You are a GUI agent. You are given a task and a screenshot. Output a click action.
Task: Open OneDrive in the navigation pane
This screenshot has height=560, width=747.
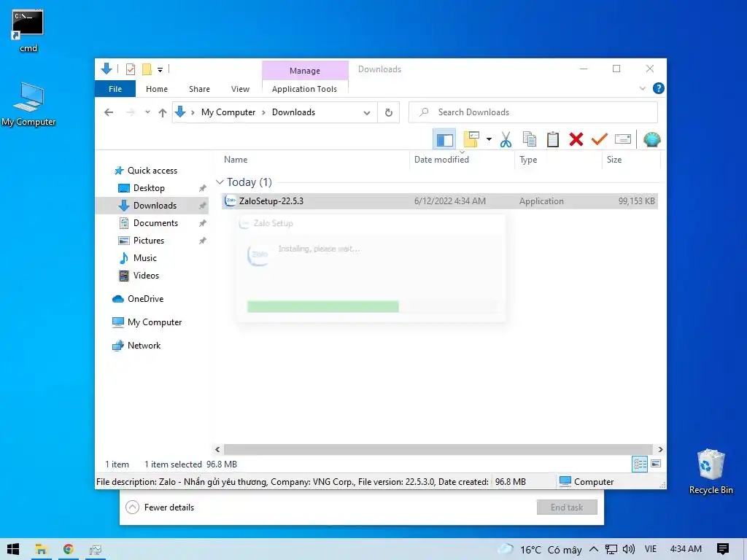(x=145, y=299)
